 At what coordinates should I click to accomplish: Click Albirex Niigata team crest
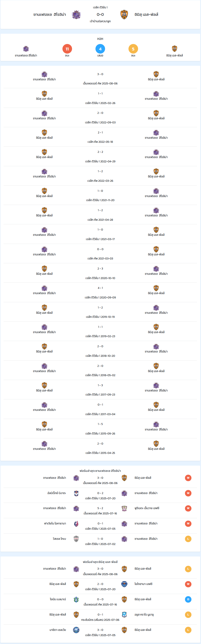click(x=76, y=493)
